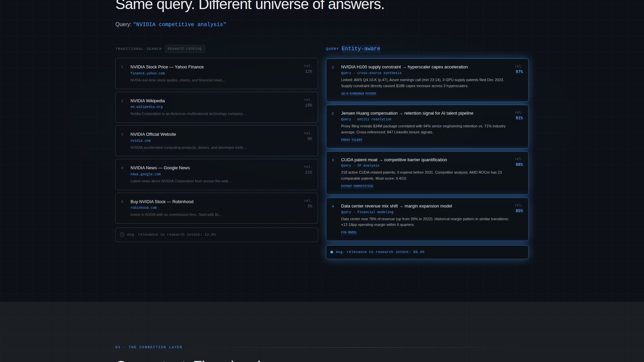Click the 10-K tag on the H100 result
The height and width of the screenshot is (362, 644).
tap(344, 94)
